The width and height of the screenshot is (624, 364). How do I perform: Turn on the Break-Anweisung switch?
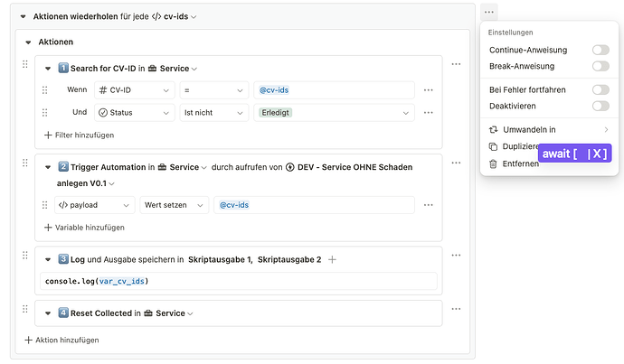(x=600, y=66)
